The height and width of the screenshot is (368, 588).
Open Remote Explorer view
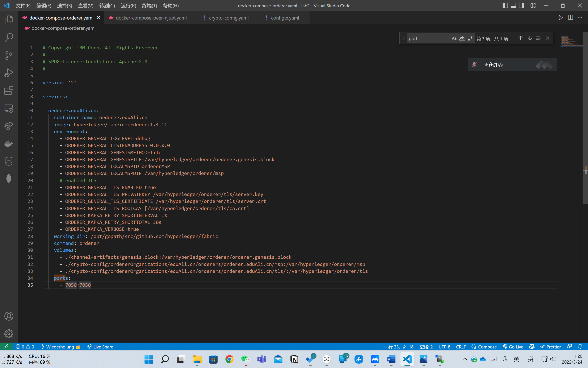[9, 108]
